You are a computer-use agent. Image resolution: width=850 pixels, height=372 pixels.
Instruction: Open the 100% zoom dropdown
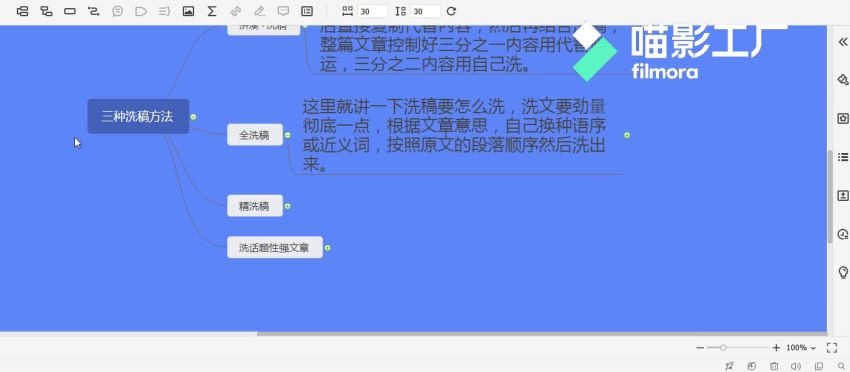pos(801,348)
